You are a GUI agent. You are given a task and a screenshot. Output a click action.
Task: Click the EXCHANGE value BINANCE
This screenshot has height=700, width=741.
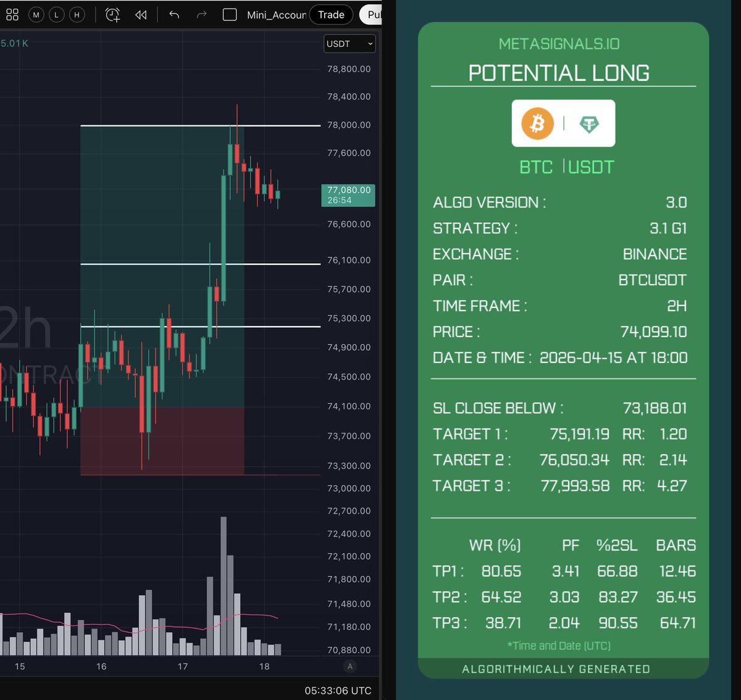pyautogui.click(x=655, y=254)
